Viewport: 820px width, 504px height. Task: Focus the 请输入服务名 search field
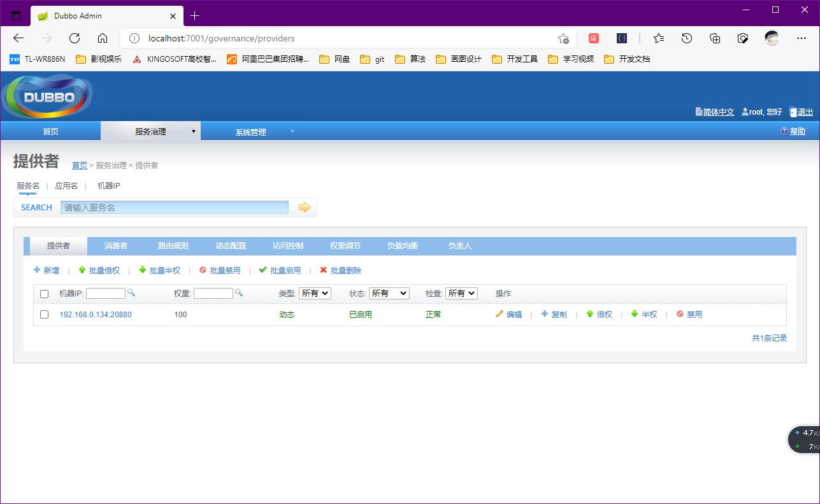click(175, 207)
